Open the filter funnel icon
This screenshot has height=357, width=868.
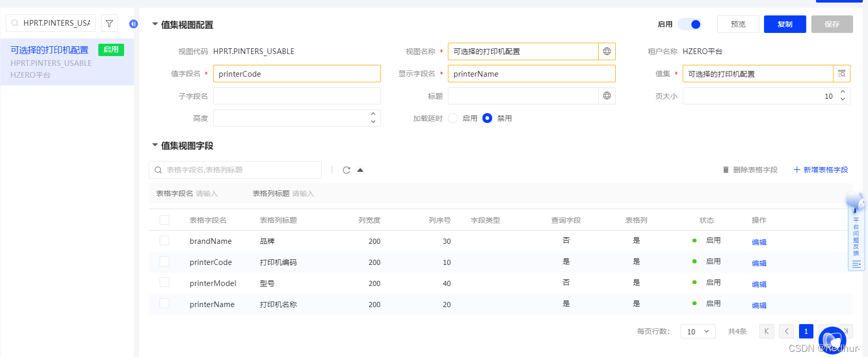[x=109, y=23]
